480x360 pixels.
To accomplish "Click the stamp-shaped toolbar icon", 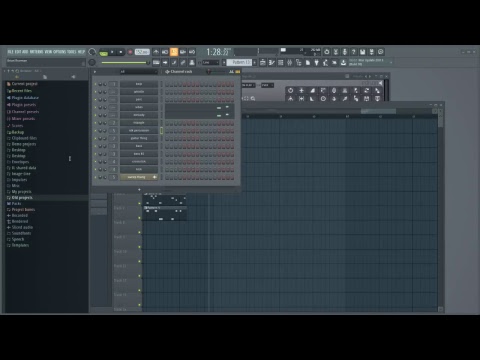I will point(192,62).
